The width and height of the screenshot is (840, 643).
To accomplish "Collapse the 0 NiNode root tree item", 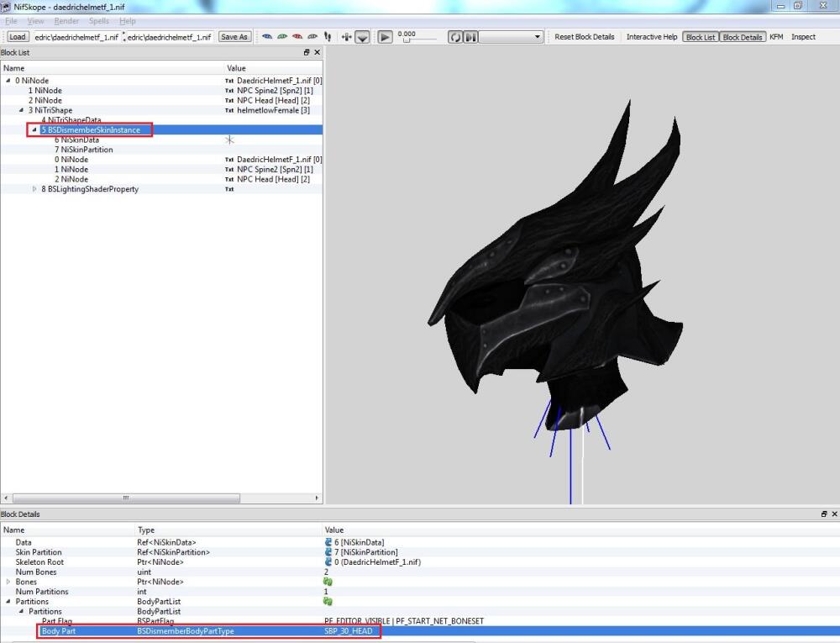I will click(8, 81).
